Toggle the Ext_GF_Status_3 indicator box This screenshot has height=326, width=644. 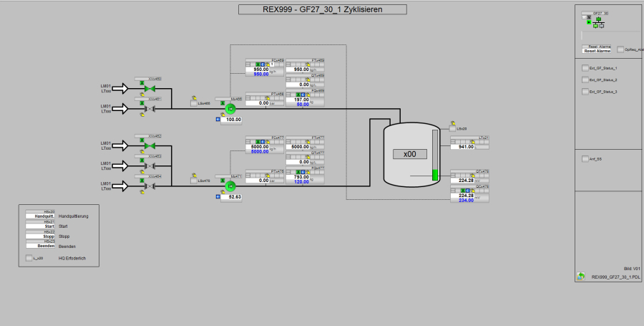click(585, 92)
